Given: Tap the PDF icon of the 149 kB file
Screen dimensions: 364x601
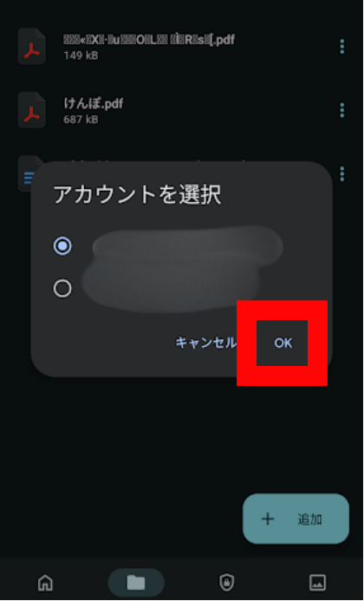Looking at the screenshot, I should pyautogui.click(x=32, y=46).
